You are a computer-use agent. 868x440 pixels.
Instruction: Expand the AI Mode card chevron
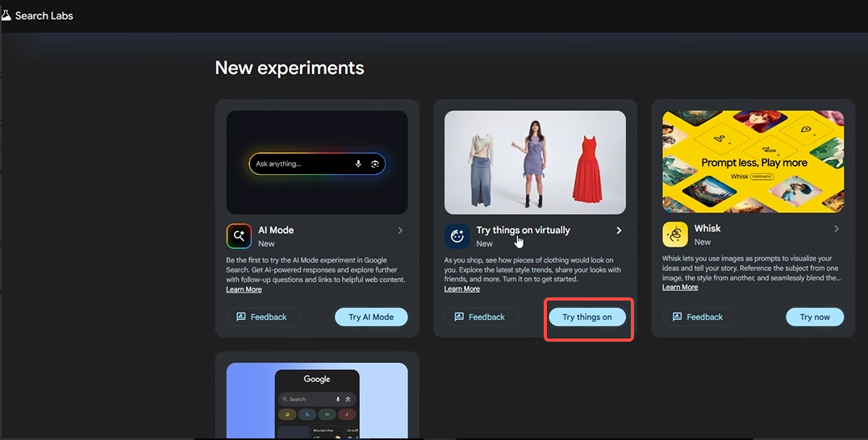pyautogui.click(x=400, y=230)
